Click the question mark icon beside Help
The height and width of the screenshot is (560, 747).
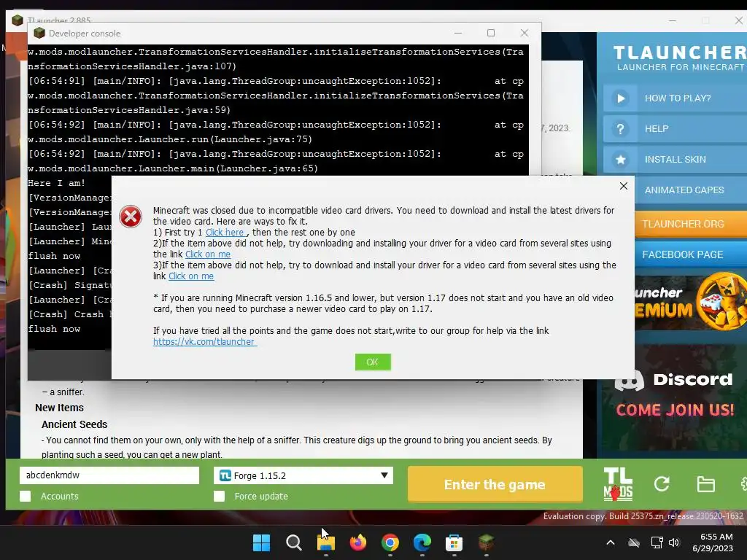pyautogui.click(x=620, y=129)
